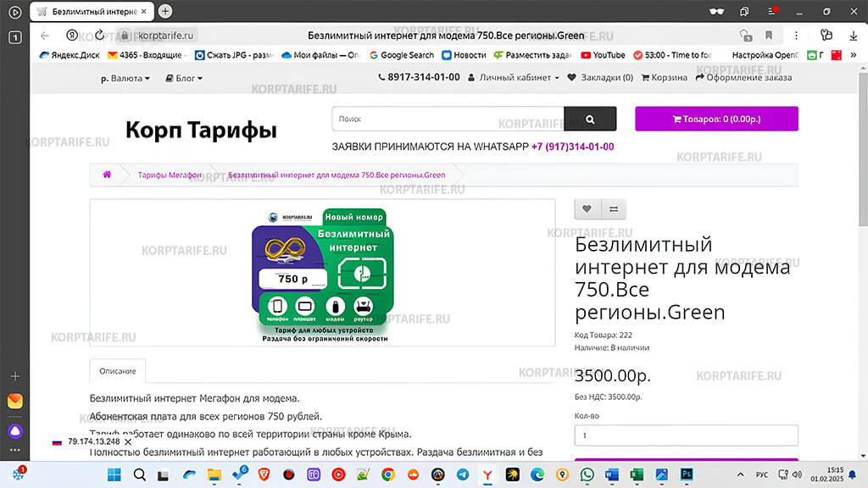Click the Кол-во quantity input field
Image resolution: width=868 pixels, height=488 pixels.
[686, 435]
